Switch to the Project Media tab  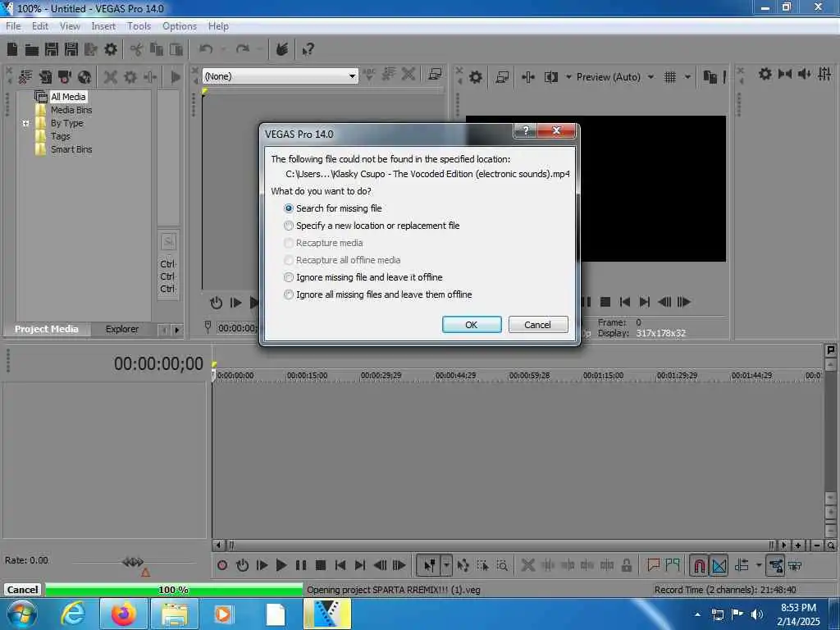[47, 329]
